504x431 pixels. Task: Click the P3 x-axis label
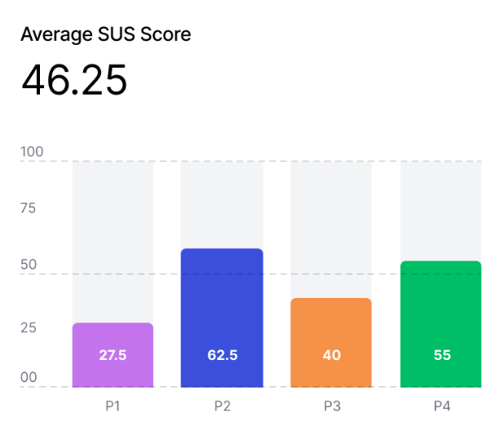click(x=331, y=406)
